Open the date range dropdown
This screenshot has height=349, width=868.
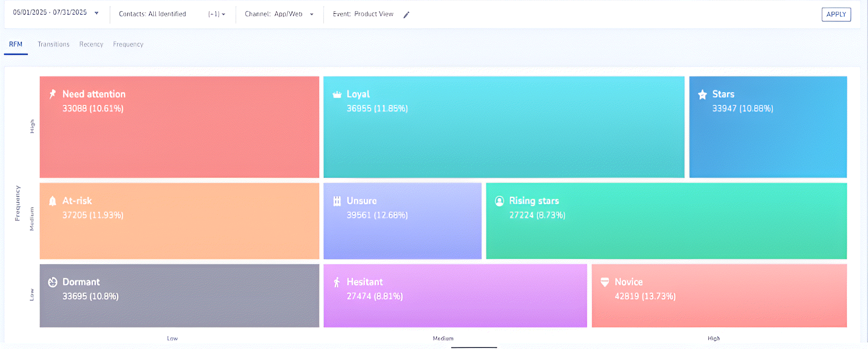coord(97,13)
